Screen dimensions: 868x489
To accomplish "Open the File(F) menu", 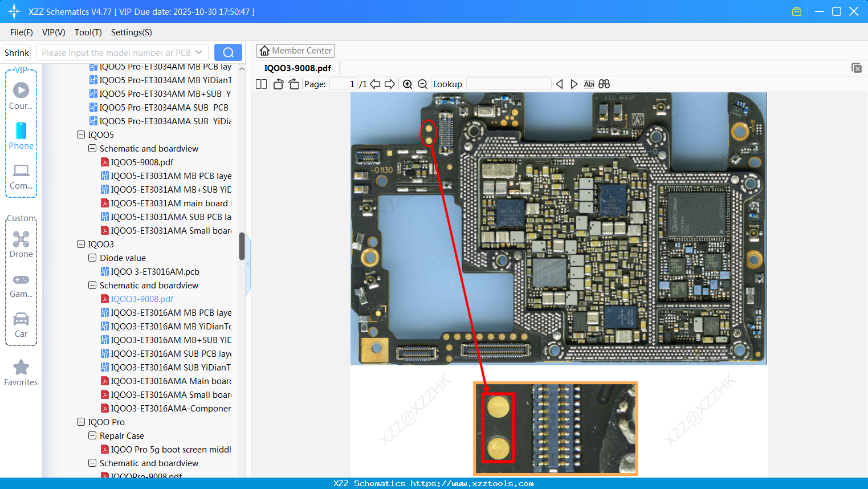I will pos(22,32).
